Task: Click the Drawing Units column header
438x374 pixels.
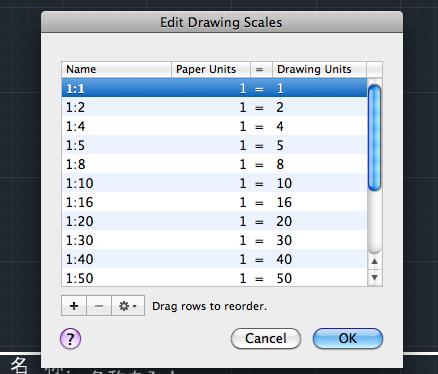Action: 319,69
